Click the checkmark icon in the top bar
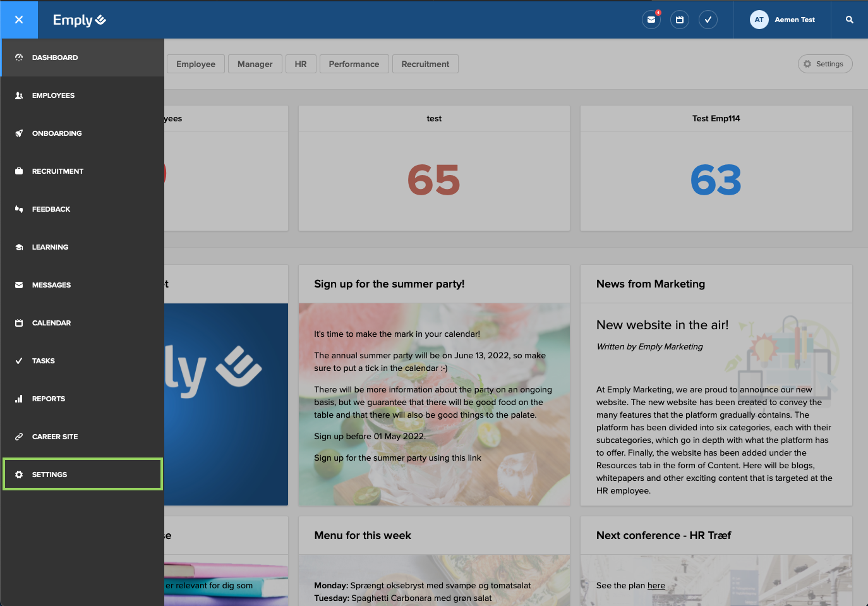Viewport: 868px width, 606px height. [x=708, y=20]
